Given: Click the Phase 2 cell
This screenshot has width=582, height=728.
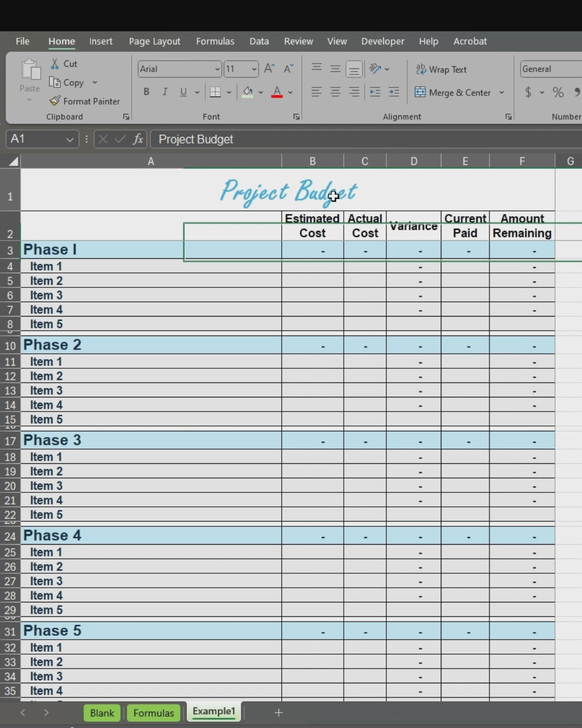Looking at the screenshot, I should point(52,345).
